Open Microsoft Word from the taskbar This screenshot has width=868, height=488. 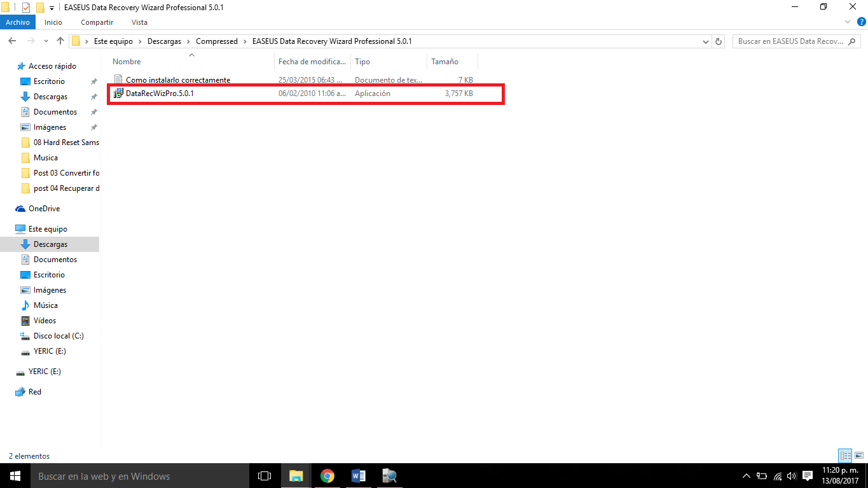click(x=359, y=476)
